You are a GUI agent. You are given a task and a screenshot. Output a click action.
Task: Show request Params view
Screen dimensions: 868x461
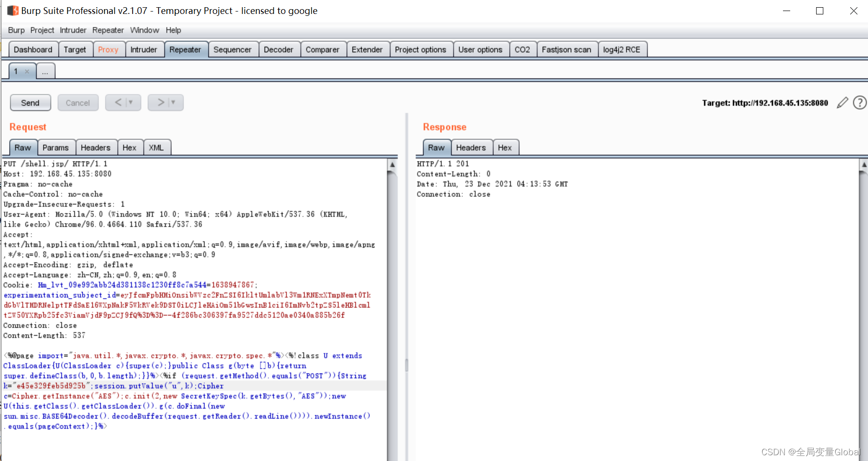coord(56,148)
